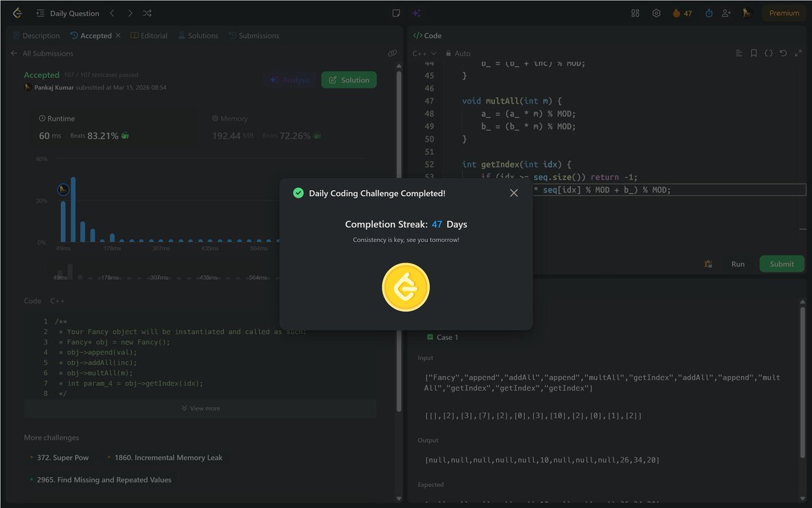Click the curly braces icon in editor
The image size is (812, 508).
769,54
